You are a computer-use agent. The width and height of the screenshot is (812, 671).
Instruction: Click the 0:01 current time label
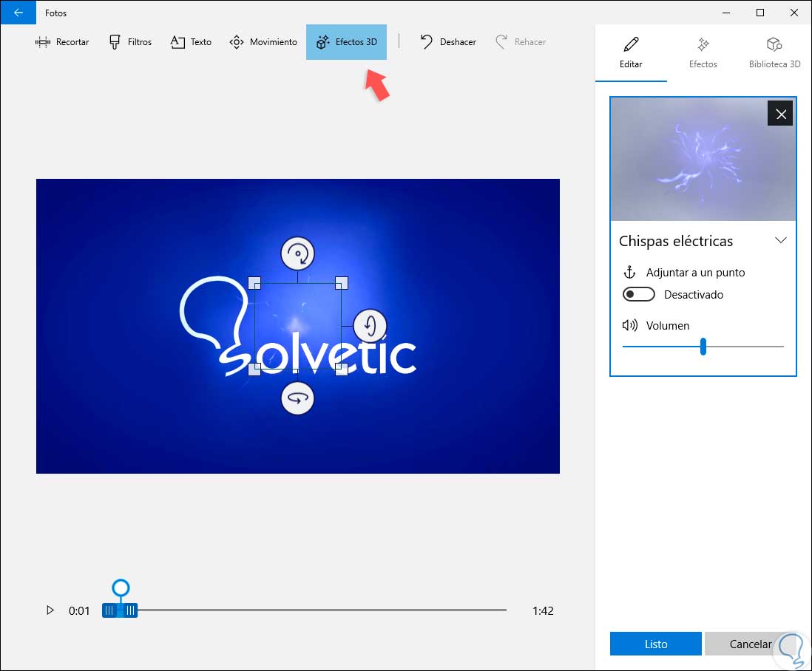click(x=79, y=611)
